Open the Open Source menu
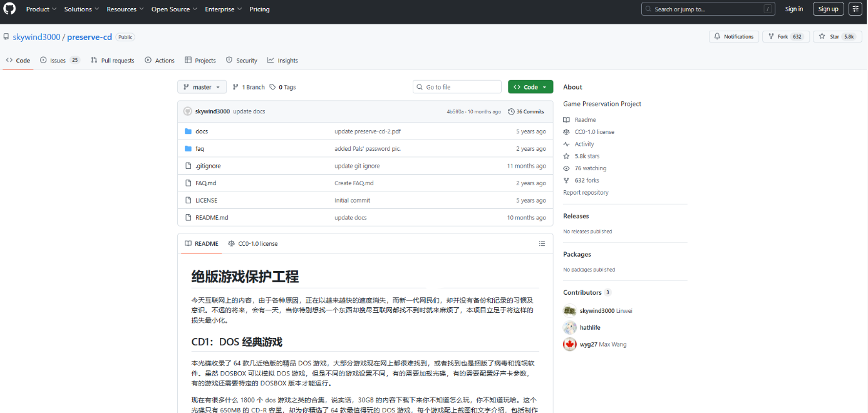This screenshot has height=413, width=868. (x=174, y=9)
